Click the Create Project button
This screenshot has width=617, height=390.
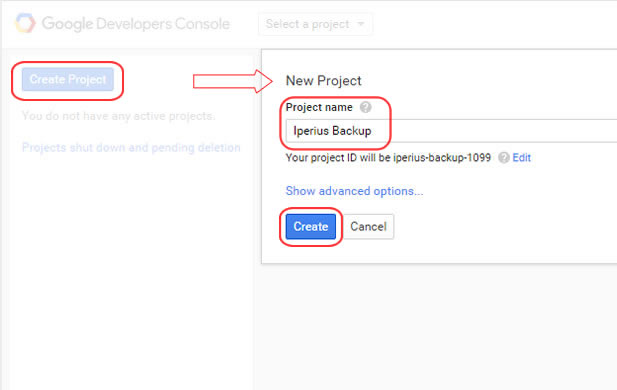coord(68,79)
